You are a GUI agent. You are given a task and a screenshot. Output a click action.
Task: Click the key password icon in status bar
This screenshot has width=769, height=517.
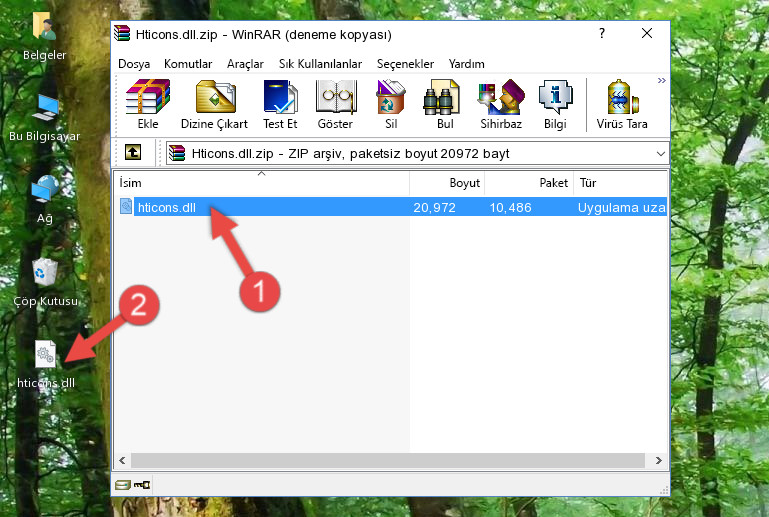point(142,485)
